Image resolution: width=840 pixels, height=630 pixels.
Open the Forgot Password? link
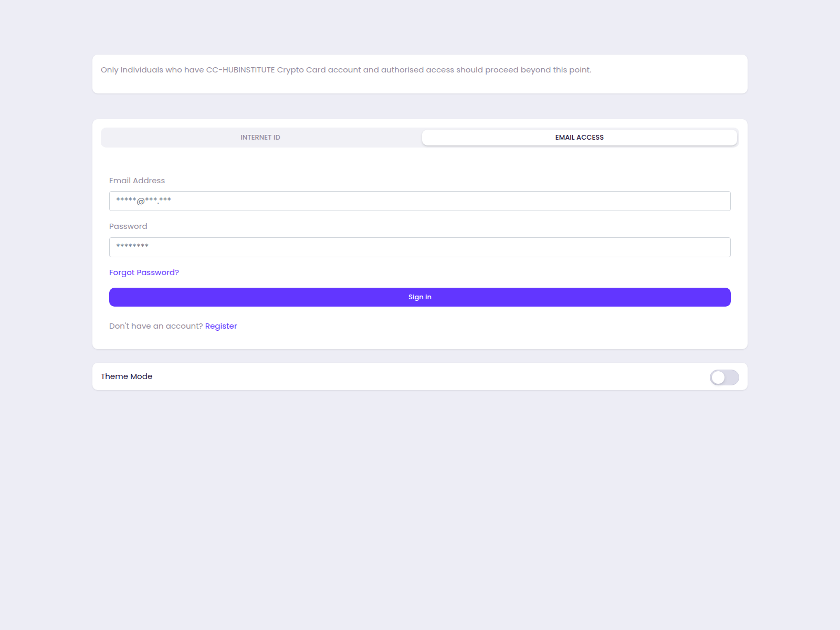click(144, 272)
